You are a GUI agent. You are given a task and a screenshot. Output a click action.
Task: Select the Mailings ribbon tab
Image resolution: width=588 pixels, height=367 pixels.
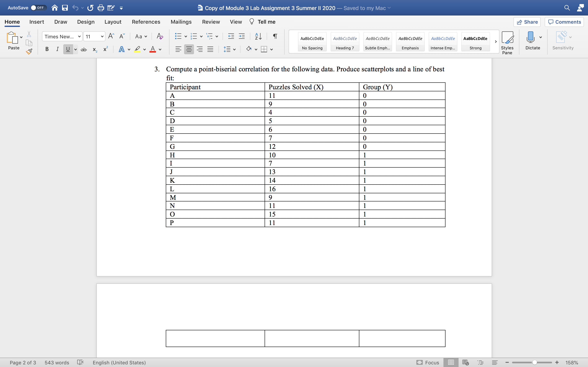tap(181, 22)
